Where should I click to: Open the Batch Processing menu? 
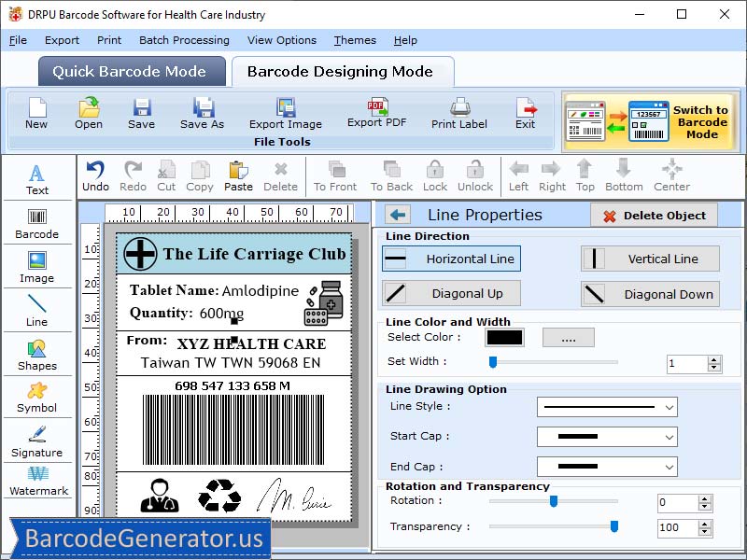coord(184,40)
